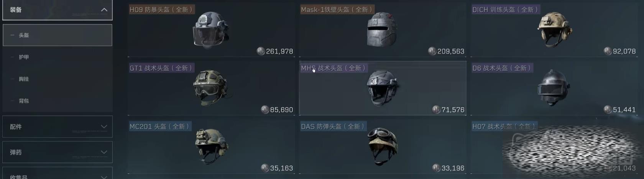
Task: Click the 209,563 price of Mask-1 helmet
Action: pos(451,51)
